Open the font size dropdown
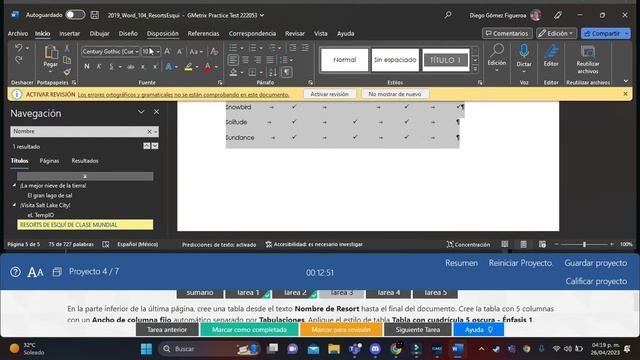 click(158, 52)
